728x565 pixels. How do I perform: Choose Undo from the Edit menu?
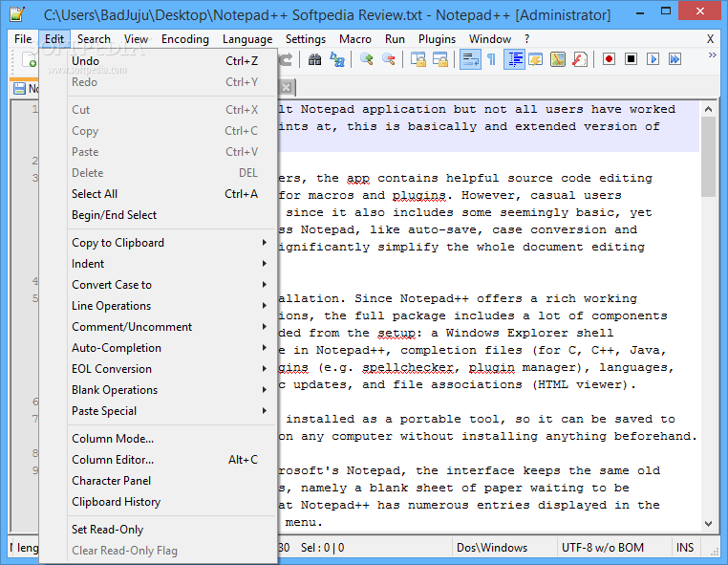pos(171,61)
